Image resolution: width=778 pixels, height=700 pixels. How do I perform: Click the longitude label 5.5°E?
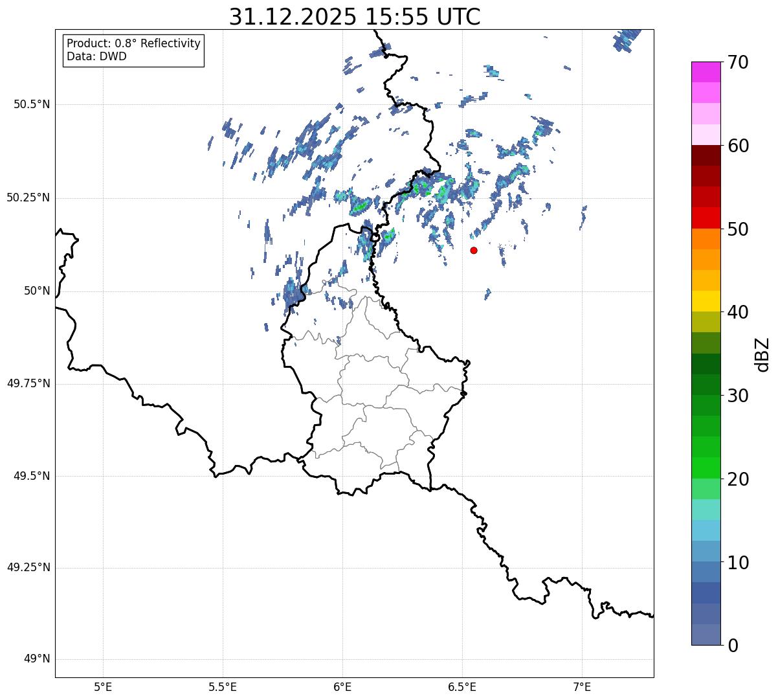(x=223, y=686)
